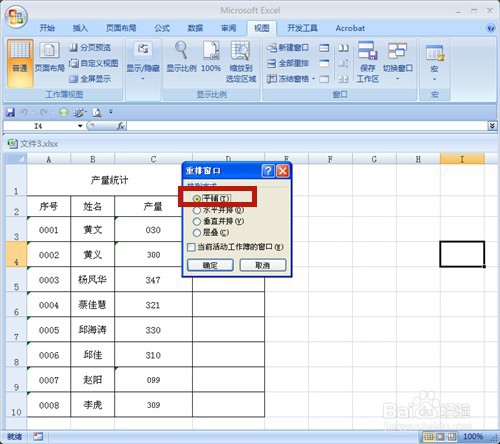Image resolution: width=500 pixels, height=444 pixels.
Task: Open the Acrobat tab
Action: (x=350, y=28)
